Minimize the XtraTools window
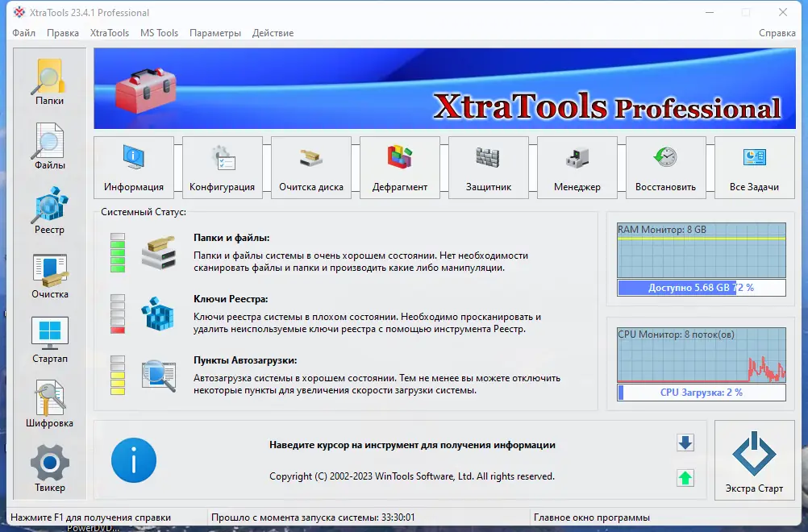 (710, 12)
